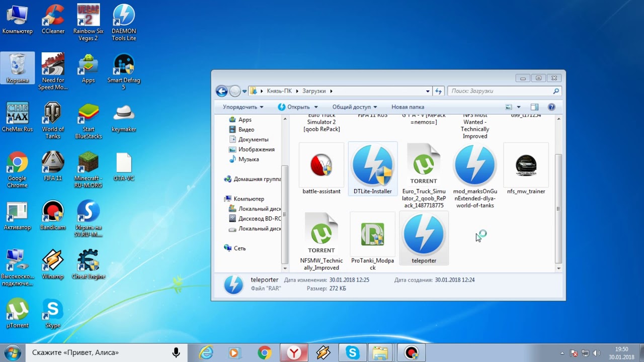Viewport: 644px width, 362px height.
Task: Click the Открыть toolbar button
Action: [x=294, y=107]
